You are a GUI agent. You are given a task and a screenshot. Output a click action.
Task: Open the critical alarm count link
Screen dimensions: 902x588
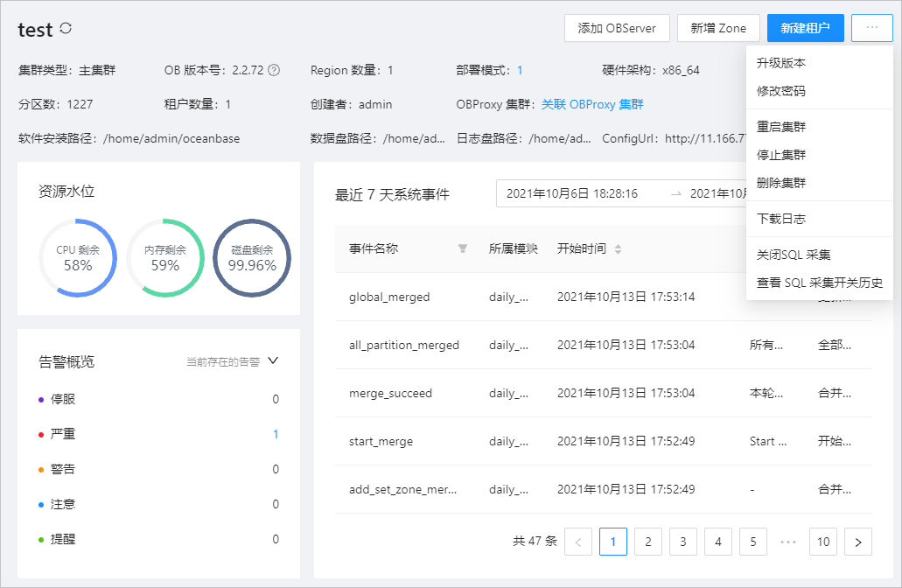(x=276, y=434)
